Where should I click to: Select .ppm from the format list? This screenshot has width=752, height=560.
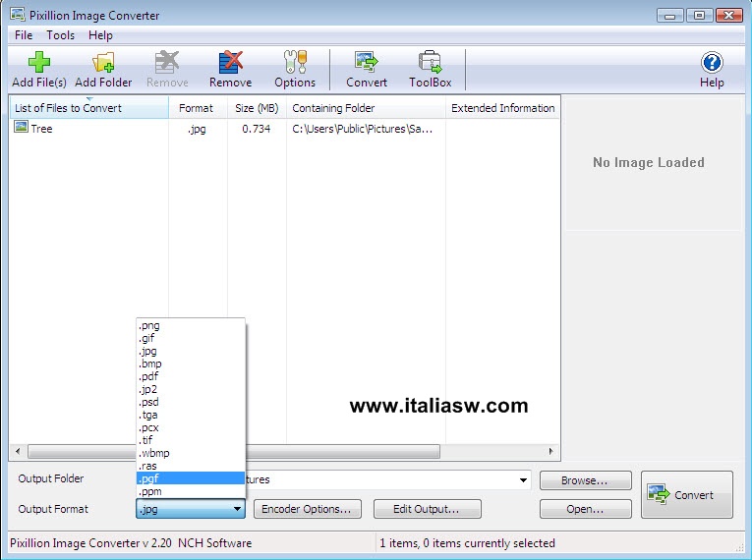pyautogui.click(x=191, y=491)
